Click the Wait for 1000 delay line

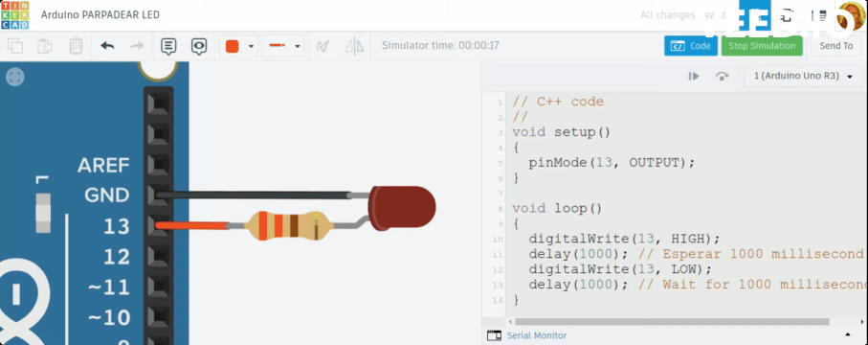[697, 285]
